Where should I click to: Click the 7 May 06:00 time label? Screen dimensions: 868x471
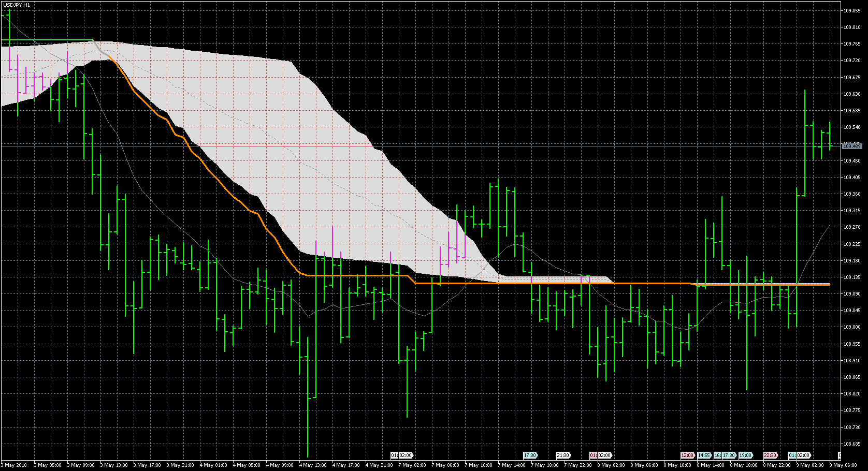tap(445, 465)
